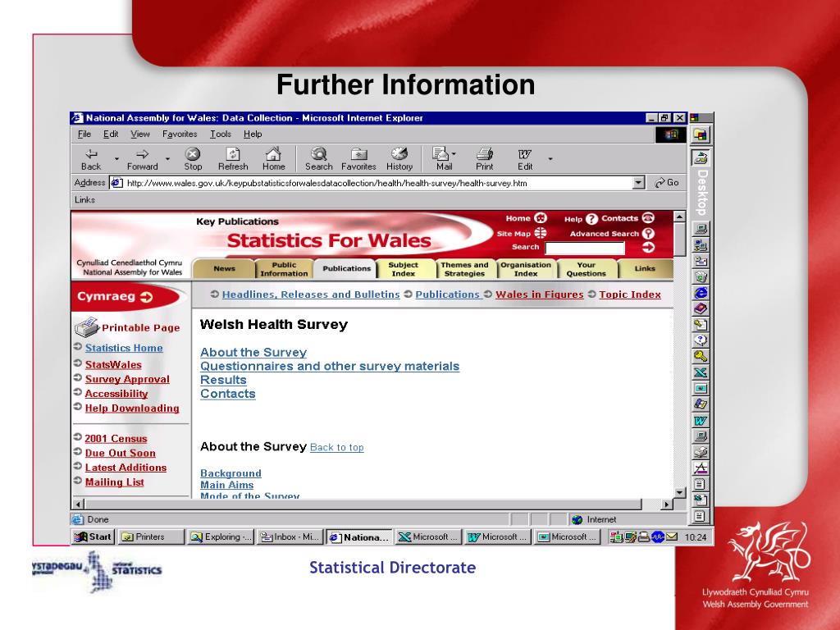Click the address bar URL field
Viewport: 840px width, 630px height.
tap(371, 183)
